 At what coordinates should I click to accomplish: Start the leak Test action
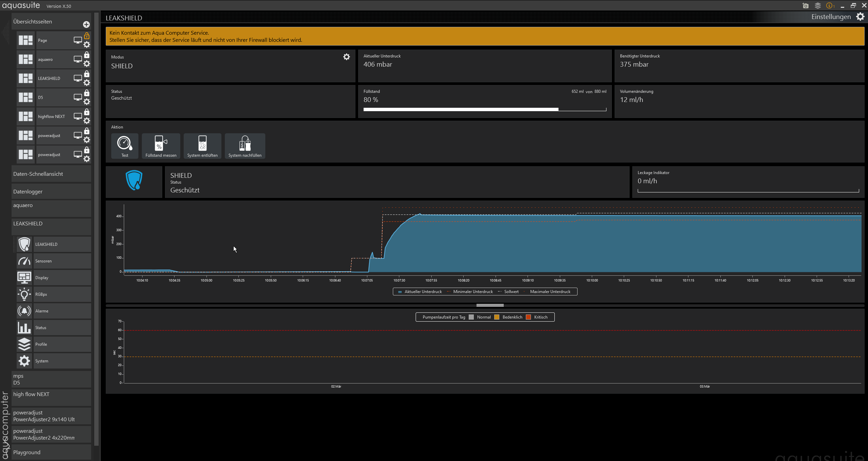pyautogui.click(x=124, y=146)
